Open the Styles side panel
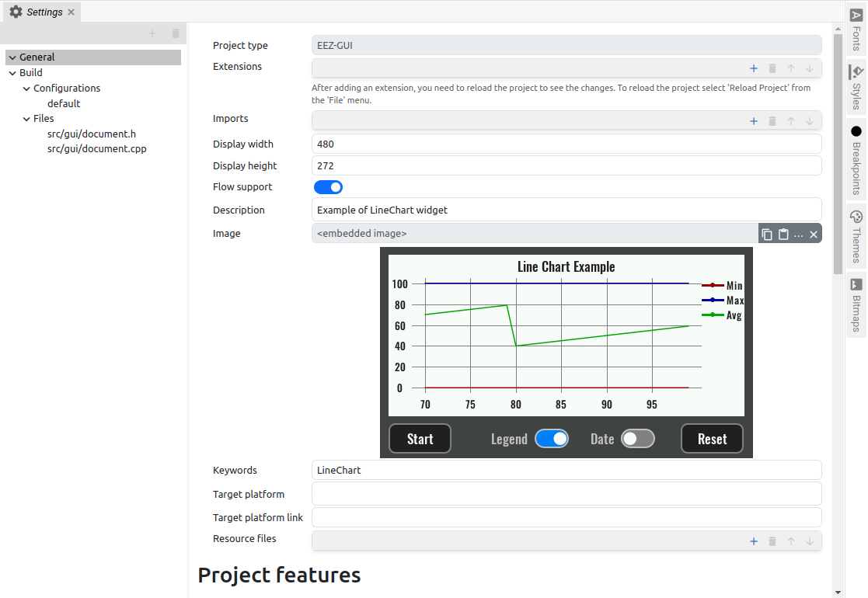The height and width of the screenshot is (598, 868). tap(856, 88)
